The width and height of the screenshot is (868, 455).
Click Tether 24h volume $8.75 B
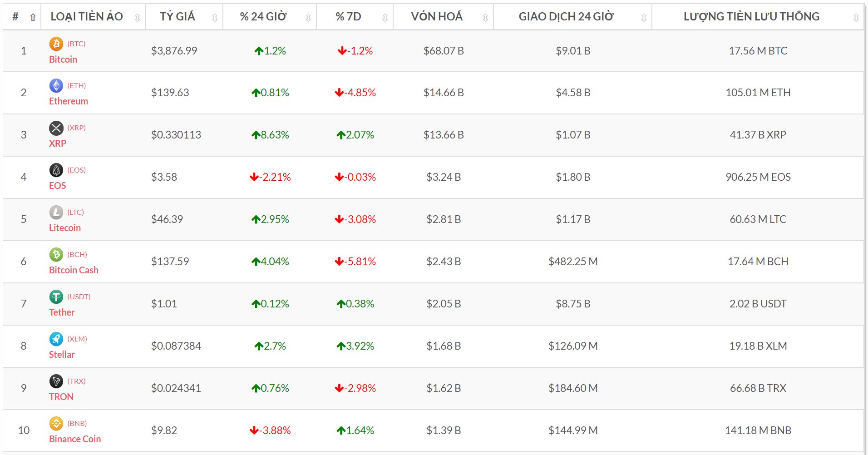point(573,304)
